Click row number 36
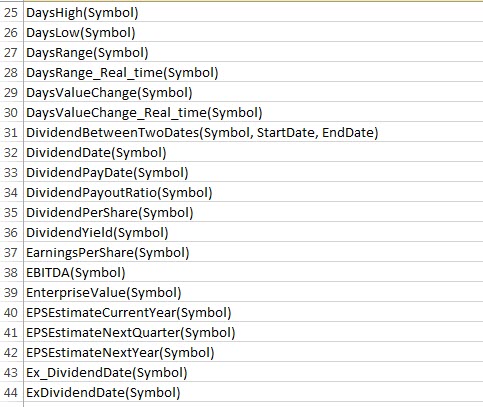The height and width of the screenshot is (407, 483). [11, 232]
